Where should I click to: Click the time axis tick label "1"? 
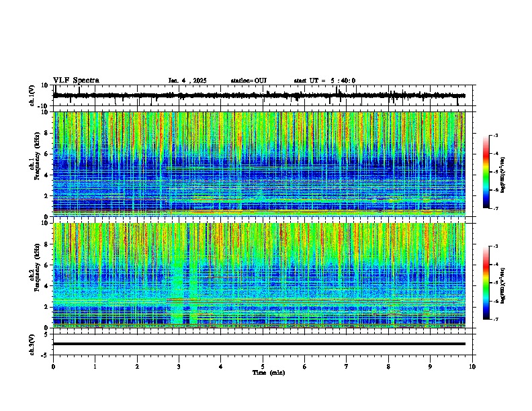point(95,366)
